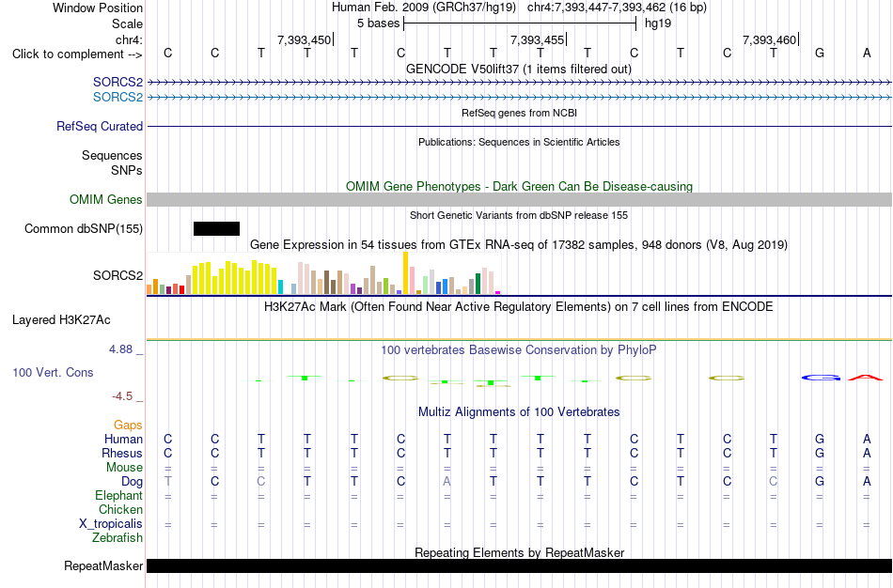Click the Gaps row label
893x588 pixels.
pos(128,426)
